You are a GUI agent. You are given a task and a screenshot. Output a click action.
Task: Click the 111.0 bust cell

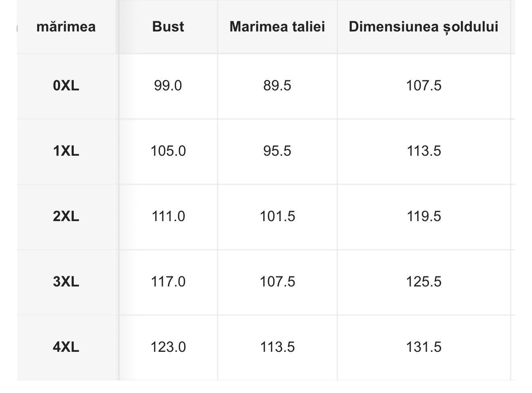168,216
